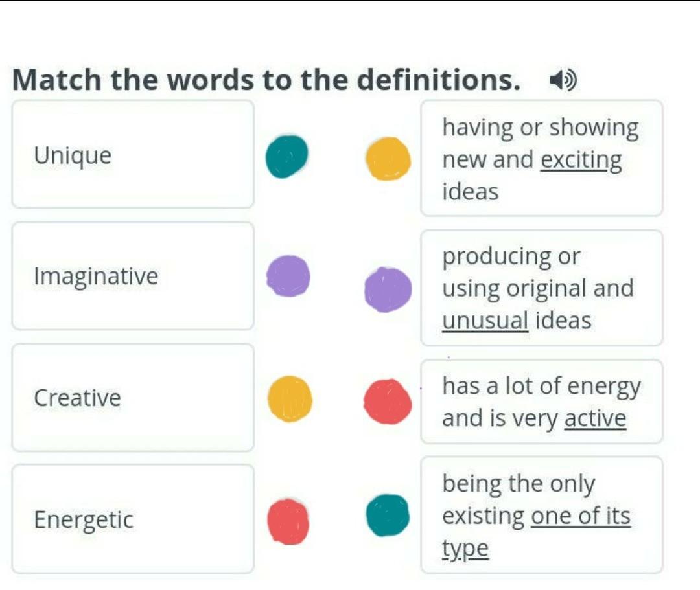Select the red dot beside Energetic
Image resolution: width=700 pixels, height=590 pixels.
pos(288,521)
